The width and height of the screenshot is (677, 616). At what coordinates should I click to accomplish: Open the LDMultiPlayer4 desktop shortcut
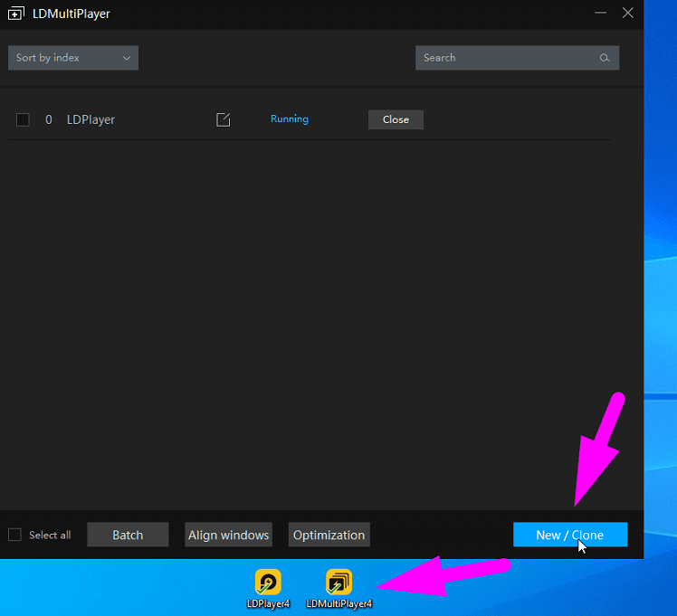338,588
